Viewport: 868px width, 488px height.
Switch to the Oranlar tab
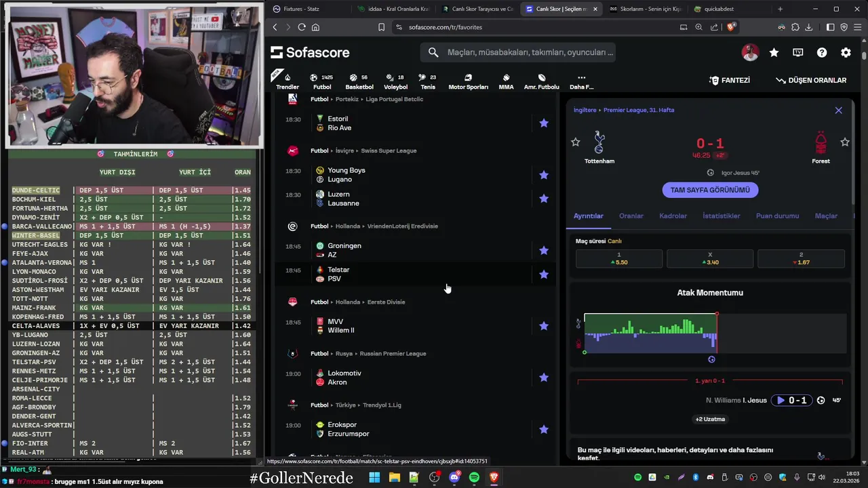coord(631,216)
